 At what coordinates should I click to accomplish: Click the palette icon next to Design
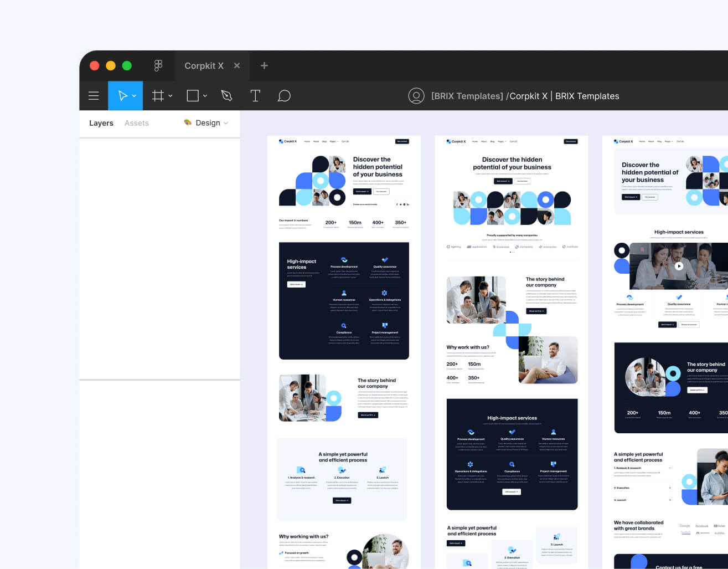[187, 122]
